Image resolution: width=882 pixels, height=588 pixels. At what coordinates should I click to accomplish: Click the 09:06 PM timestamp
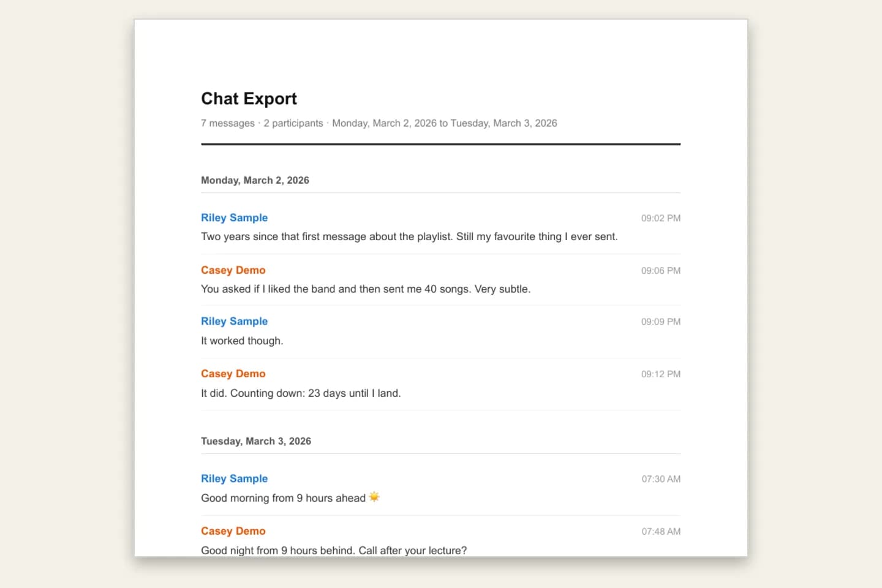661,271
